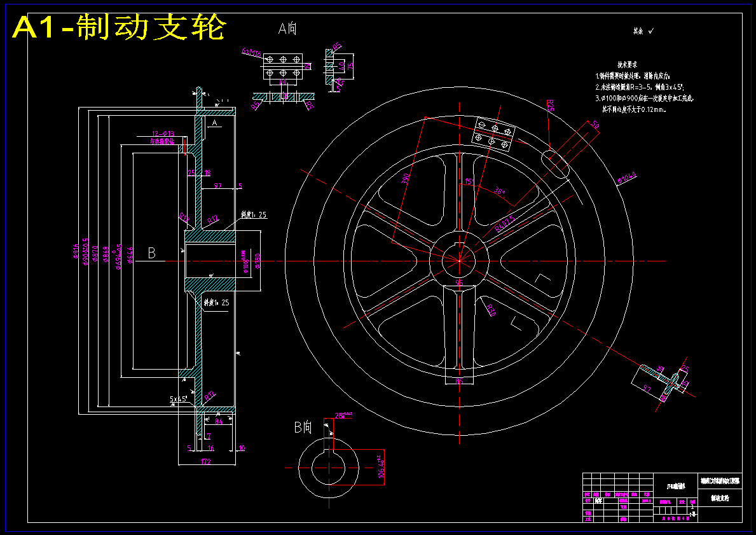Click the note line '2.未注铸造圆角R=3-5'
Image resolution: width=756 pixels, height=535 pixels.
640,87
